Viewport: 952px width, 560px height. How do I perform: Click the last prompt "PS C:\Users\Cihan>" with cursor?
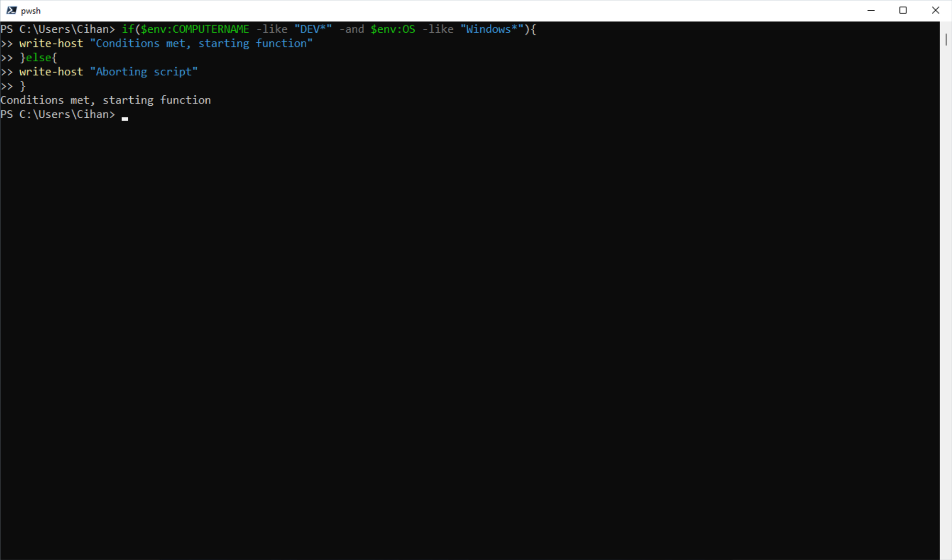pyautogui.click(x=58, y=114)
